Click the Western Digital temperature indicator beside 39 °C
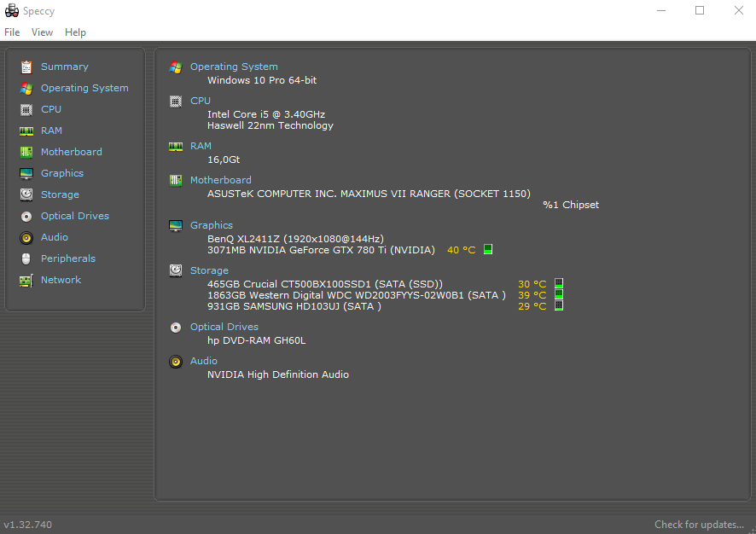756x534 pixels. point(559,294)
